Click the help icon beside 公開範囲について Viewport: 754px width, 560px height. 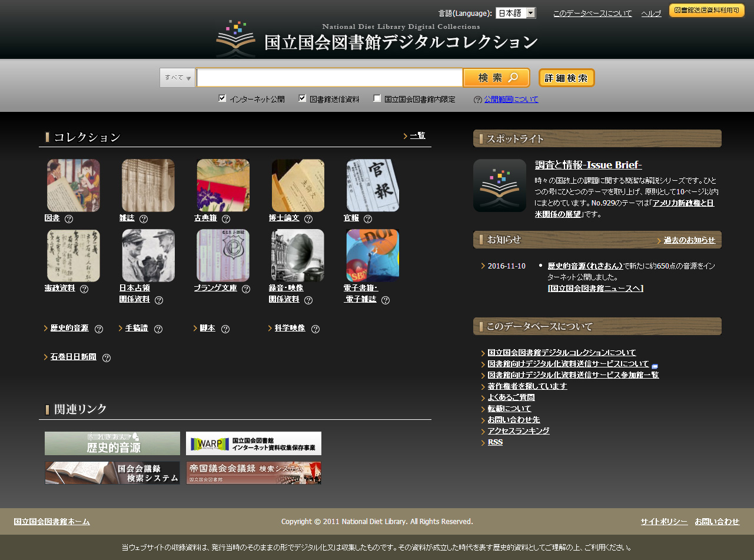[478, 100]
